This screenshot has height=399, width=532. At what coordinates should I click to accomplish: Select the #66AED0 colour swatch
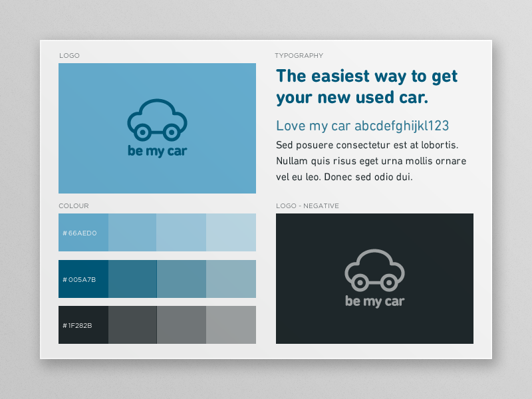pyautogui.click(x=84, y=232)
